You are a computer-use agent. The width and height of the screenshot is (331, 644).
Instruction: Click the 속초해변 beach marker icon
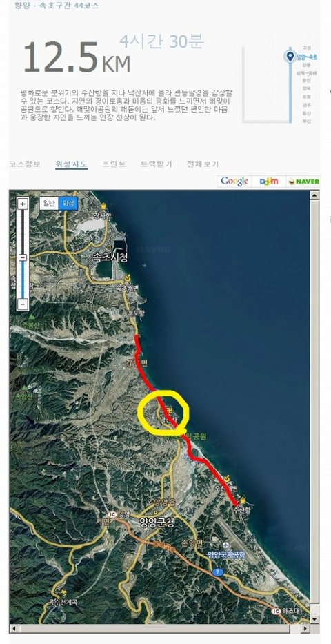click(128, 277)
